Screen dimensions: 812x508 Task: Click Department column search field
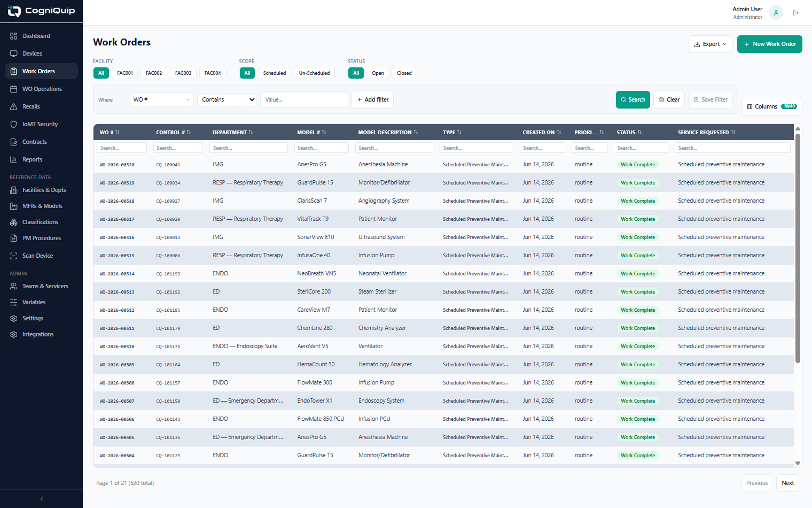249,148
